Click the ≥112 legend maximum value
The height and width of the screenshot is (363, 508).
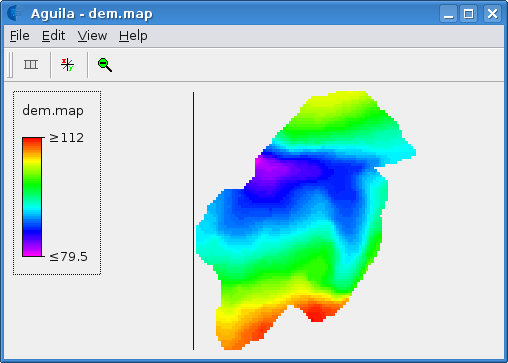click(x=67, y=138)
